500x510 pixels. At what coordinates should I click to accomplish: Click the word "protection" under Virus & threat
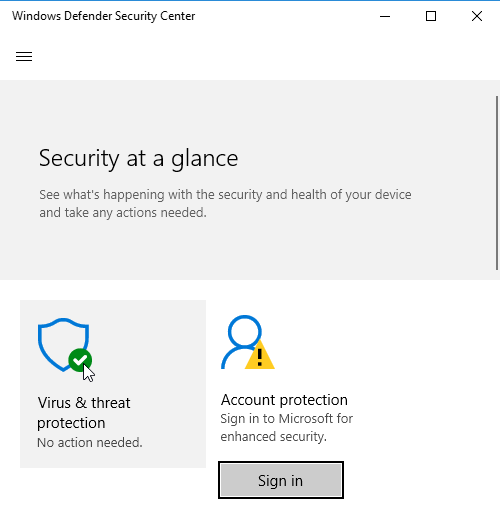(x=71, y=423)
